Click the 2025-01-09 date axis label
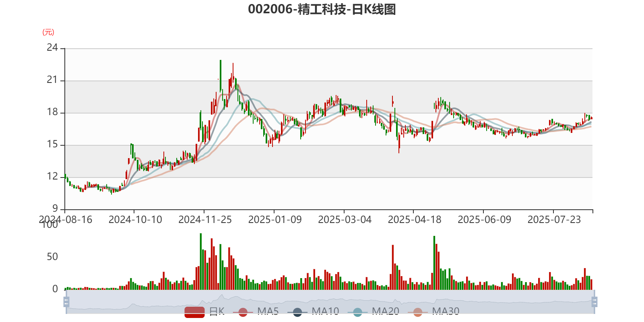This screenshot has height=322, width=644. tap(275, 220)
